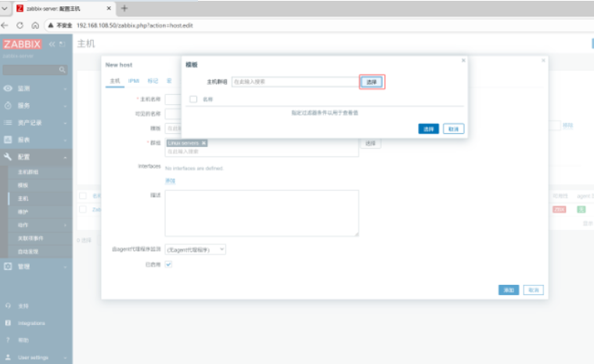The height and width of the screenshot is (364, 594).
Task: Open the browser tab list chevron
Action: tap(5, 8)
